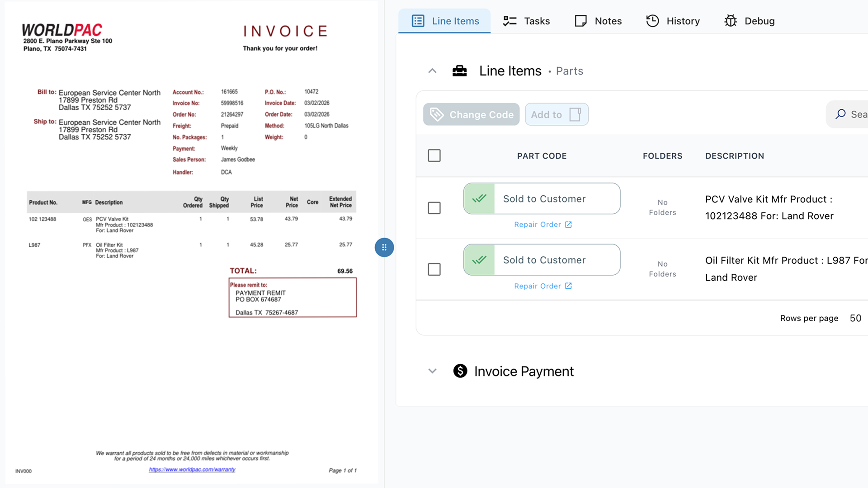Open the worldpac.com warranty link
This screenshot has height=488, width=868.
[192, 469]
